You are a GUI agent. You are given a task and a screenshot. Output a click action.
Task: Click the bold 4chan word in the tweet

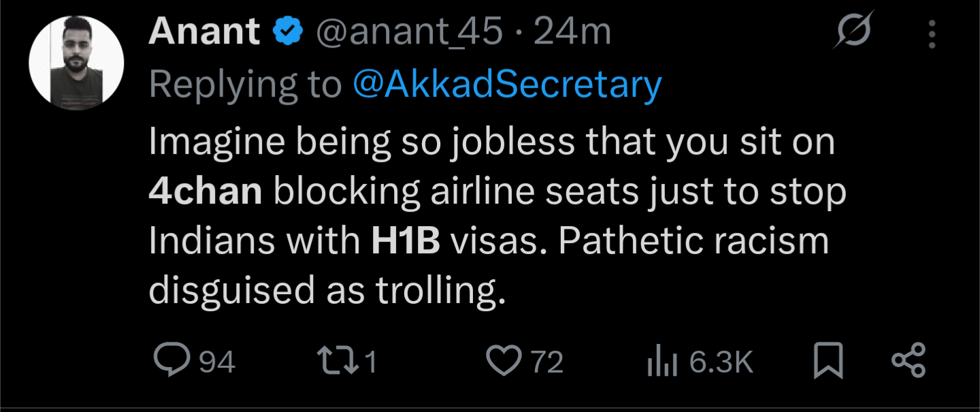[206, 192]
